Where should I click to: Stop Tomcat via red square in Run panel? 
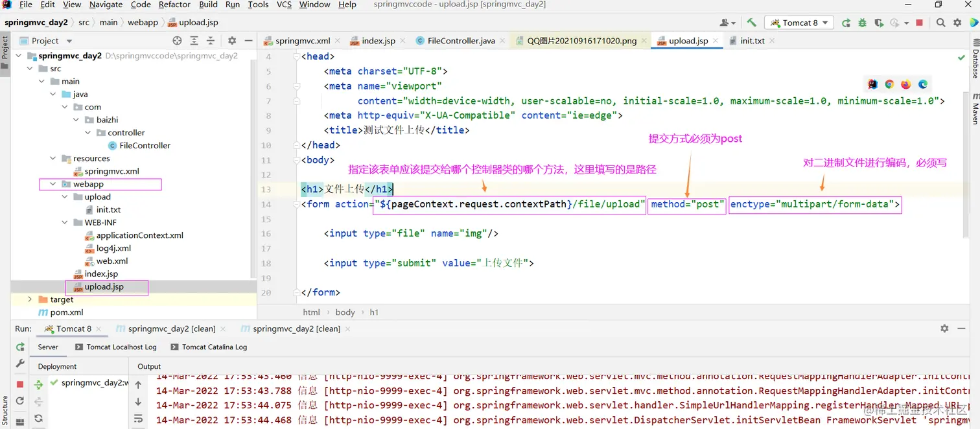(x=20, y=384)
